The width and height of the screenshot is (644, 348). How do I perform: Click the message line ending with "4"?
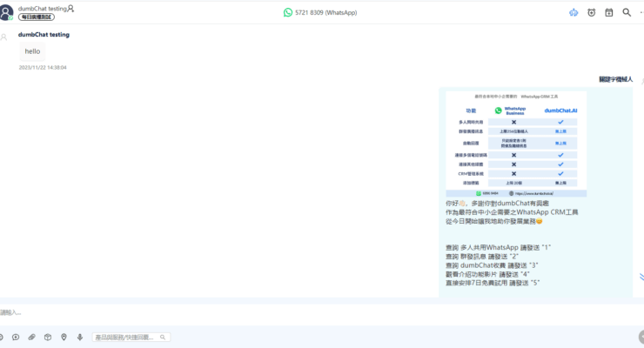[x=487, y=274]
